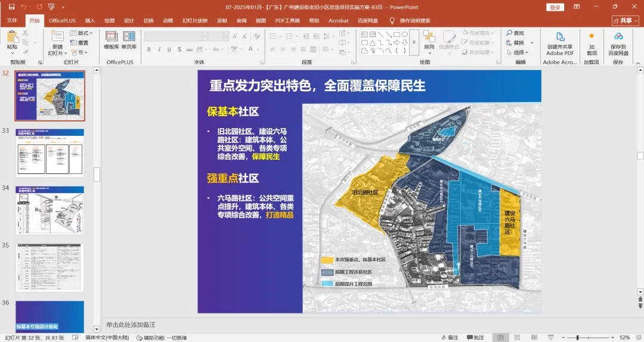Click Create and Share Adobe PDF icon
Image resolution: width=644 pixels, height=342 pixels.
(x=560, y=37)
